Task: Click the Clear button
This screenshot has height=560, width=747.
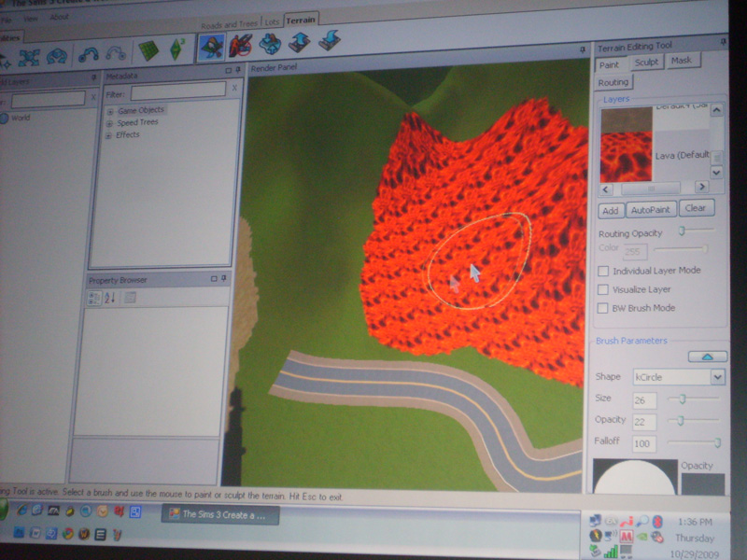Action: point(696,208)
